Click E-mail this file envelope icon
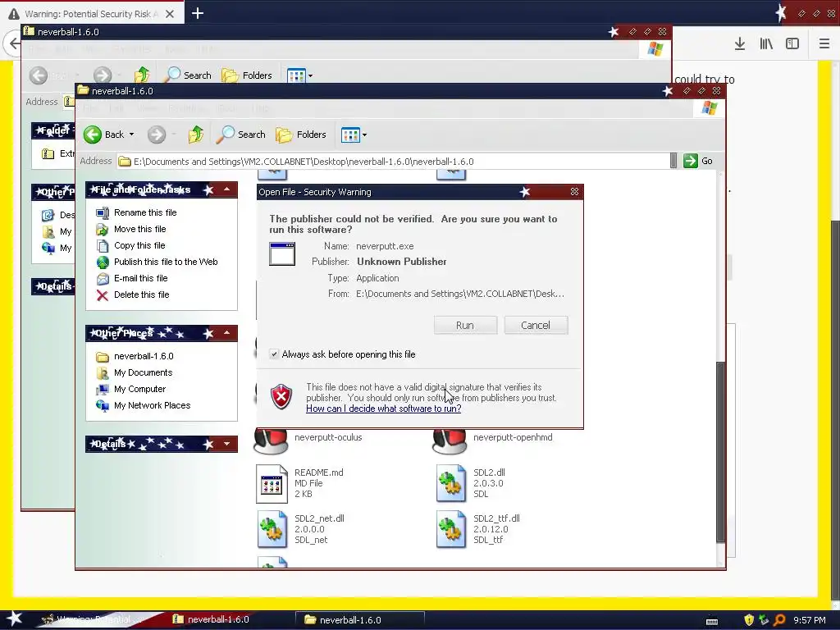840x630 pixels. click(x=103, y=279)
